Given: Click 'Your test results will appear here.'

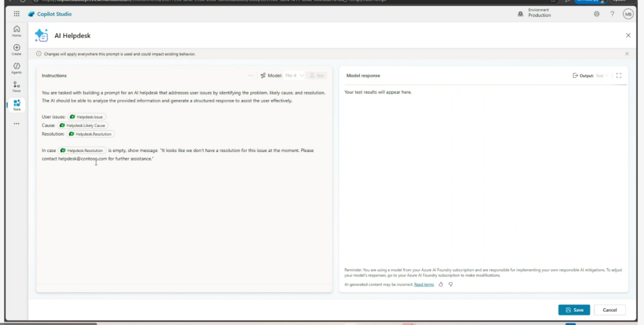Looking at the screenshot, I should (x=378, y=92).
